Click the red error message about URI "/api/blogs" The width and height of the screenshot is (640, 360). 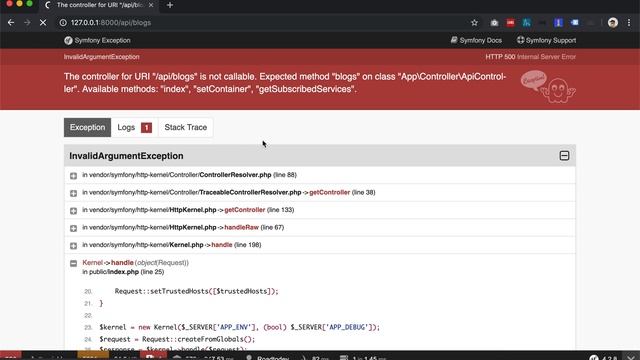click(285, 83)
